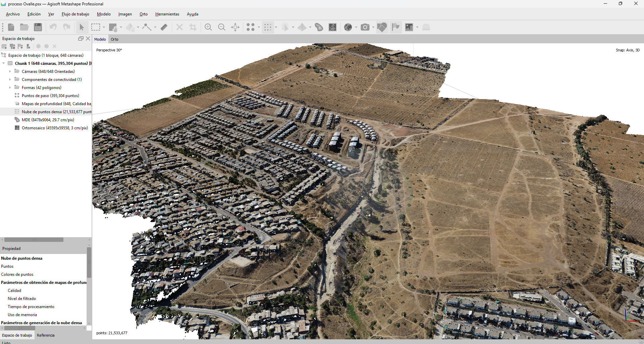The width and height of the screenshot is (644, 344).
Task: Switch to the Orto tab
Action: (x=114, y=39)
